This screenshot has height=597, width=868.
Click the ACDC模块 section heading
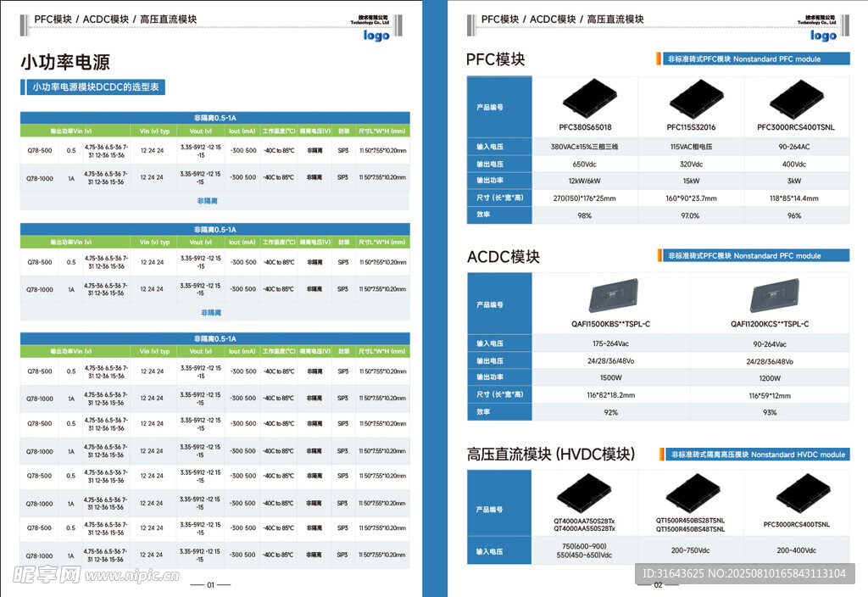coord(503,257)
